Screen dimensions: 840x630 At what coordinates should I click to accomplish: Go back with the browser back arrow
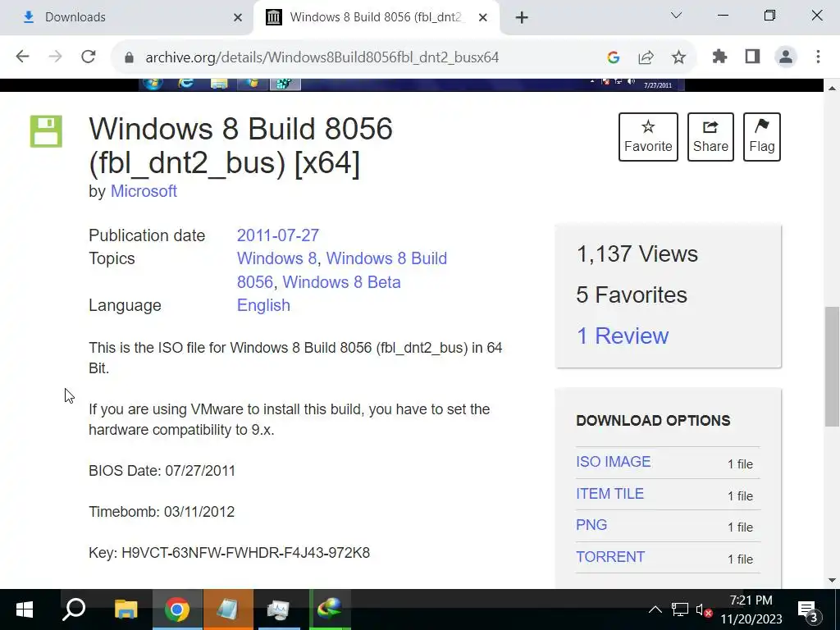tap(22, 57)
